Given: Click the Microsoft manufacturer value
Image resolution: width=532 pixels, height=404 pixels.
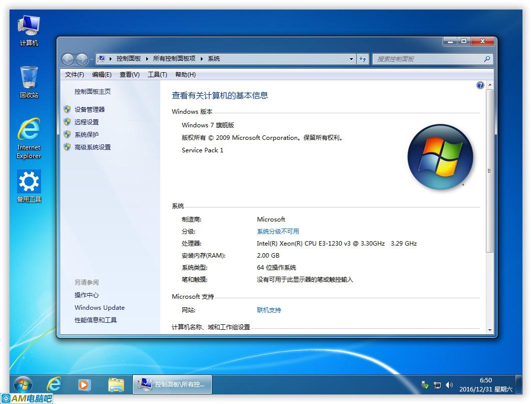Looking at the screenshot, I should 271,220.
